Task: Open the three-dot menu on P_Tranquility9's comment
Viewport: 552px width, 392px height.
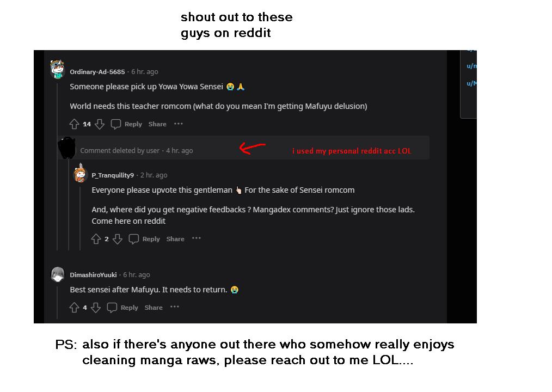Action: [x=197, y=238]
